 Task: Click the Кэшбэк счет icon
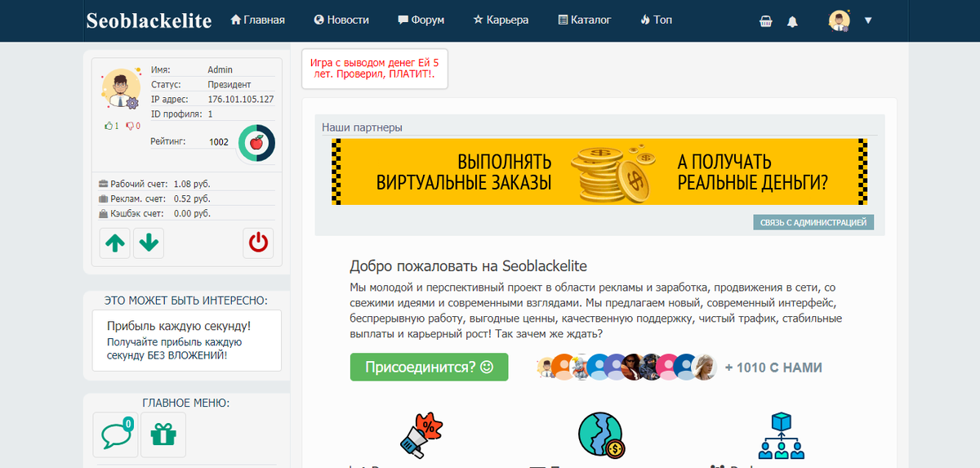(x=103, y=213)
